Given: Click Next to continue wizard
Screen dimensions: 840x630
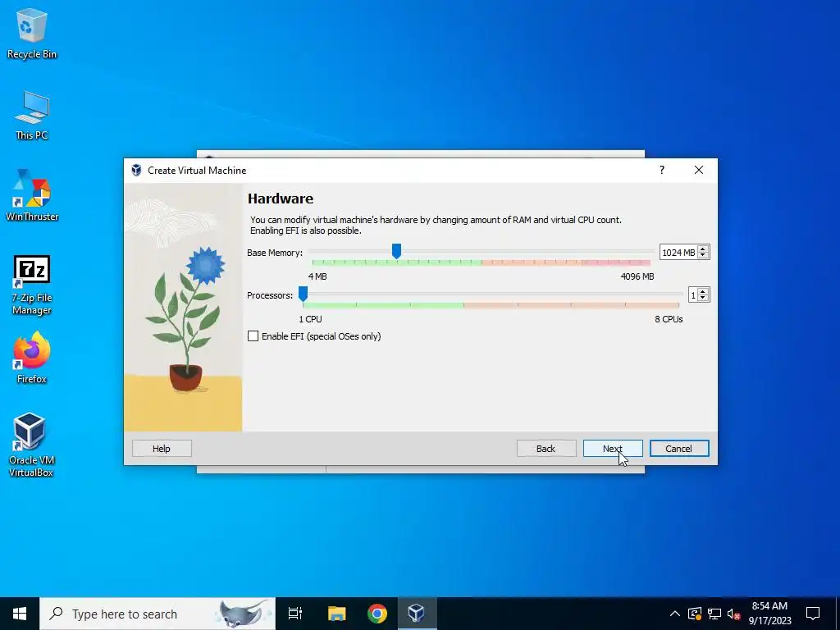Looking at the screenshot, I should click(x=612, y=449).
